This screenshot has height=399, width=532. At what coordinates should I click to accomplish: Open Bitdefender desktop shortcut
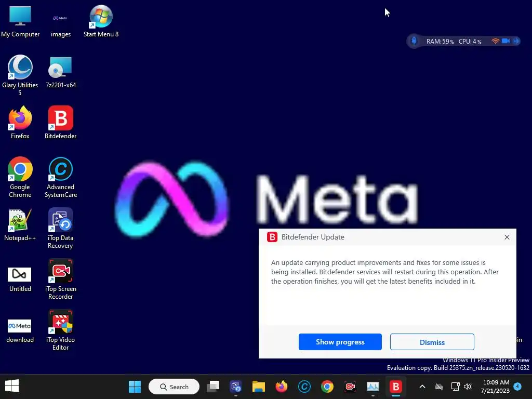coord(60,122)
